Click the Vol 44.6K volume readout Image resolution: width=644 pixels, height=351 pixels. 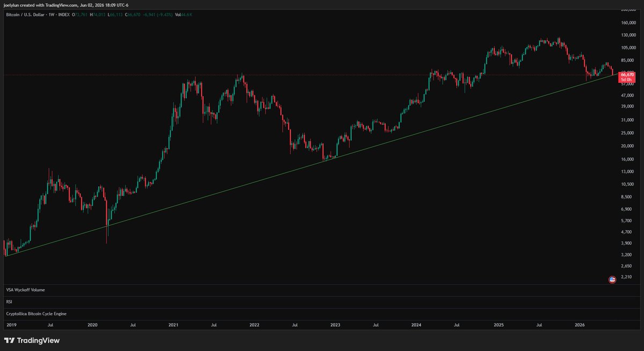[184, 14]
